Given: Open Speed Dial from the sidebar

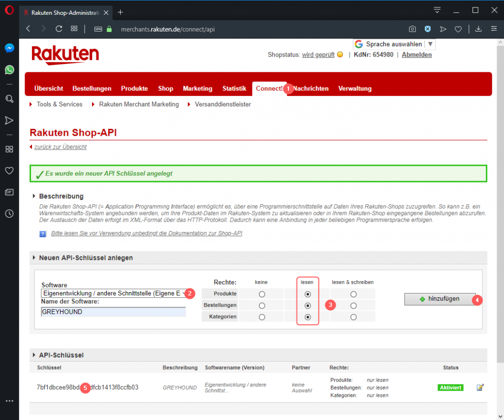Looking at the screenshot, I should 9,149.
